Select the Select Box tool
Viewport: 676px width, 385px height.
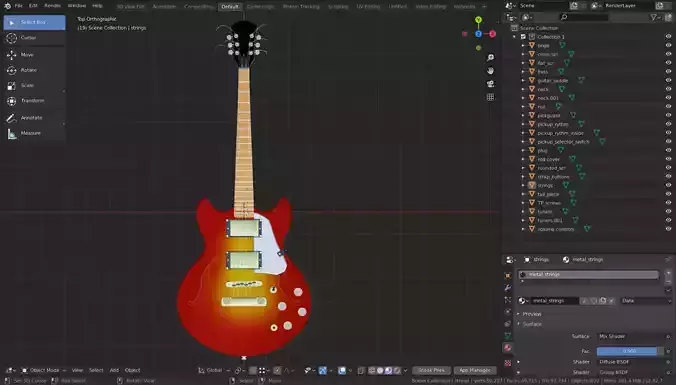[34, 22]
